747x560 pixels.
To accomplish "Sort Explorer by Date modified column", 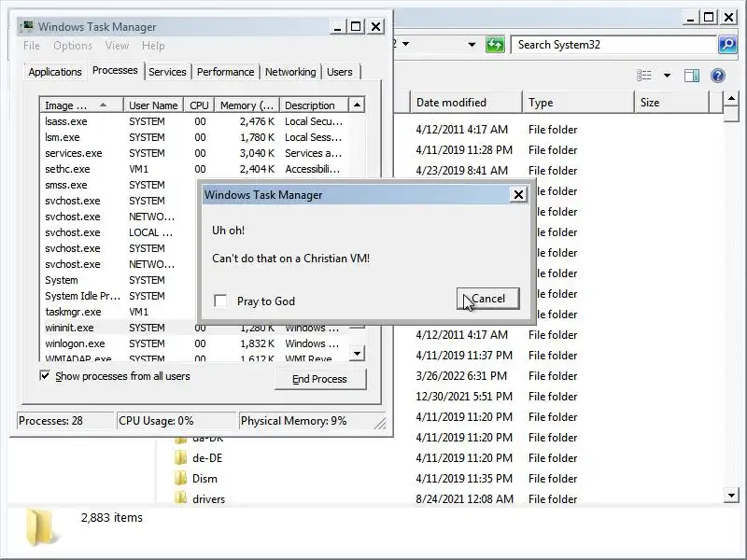I will [x=465, y=103].
